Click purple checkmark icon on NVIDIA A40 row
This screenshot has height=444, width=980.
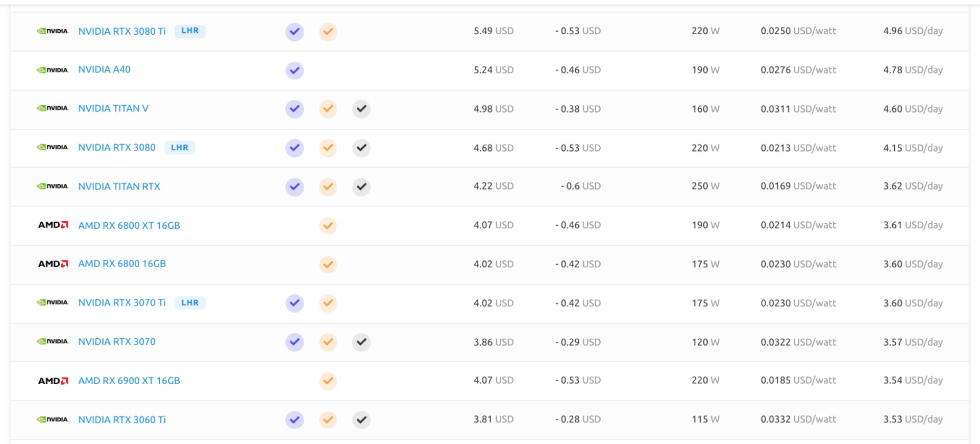pyautogui.click(x=295, y=71)
